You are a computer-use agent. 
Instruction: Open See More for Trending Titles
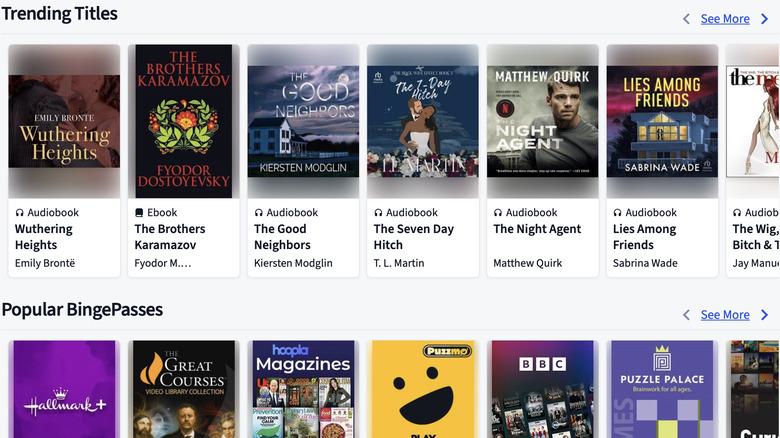pos(725,19)
